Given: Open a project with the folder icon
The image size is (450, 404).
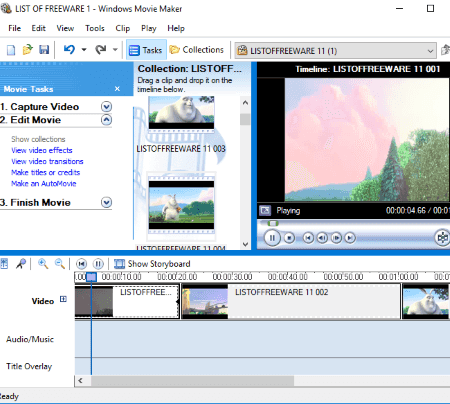Looking at the screenshot, I should click(27, 50).
